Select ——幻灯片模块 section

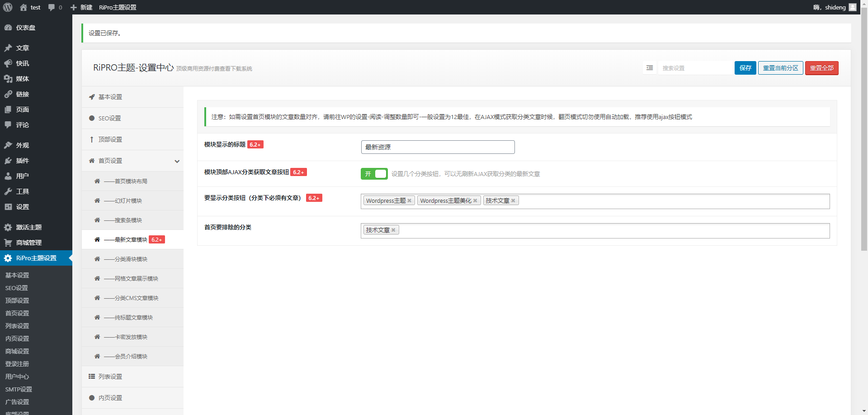tap(132, 200)
